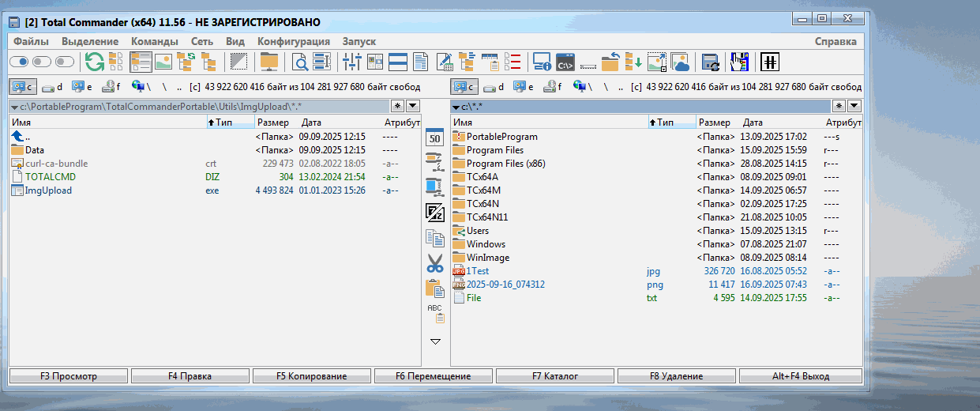Click the magnifier search files icon
The height and width of the screenshot is (411, 980).
[x=300, y=62]
